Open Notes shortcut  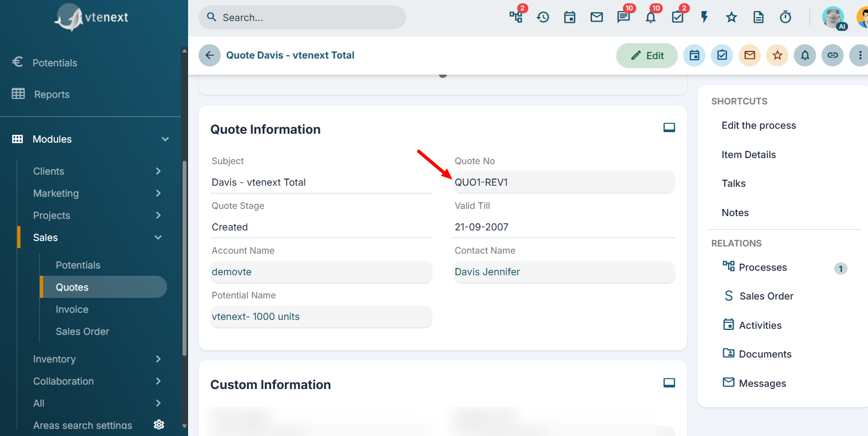click(x=735, y=213)
